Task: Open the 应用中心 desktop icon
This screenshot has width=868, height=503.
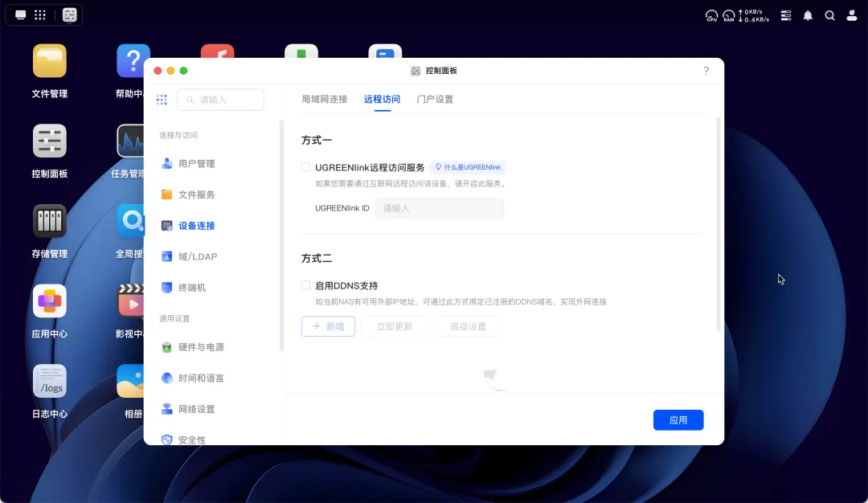Action: point(50,301)
